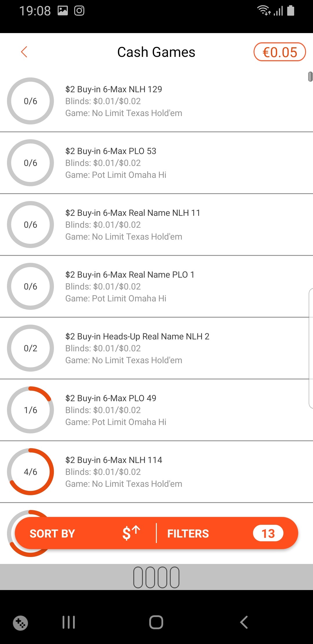The image size is (313, 644).
Task: Tap the 1/6 seat ring for PLO 49
Action: click(x=30, y=410)
